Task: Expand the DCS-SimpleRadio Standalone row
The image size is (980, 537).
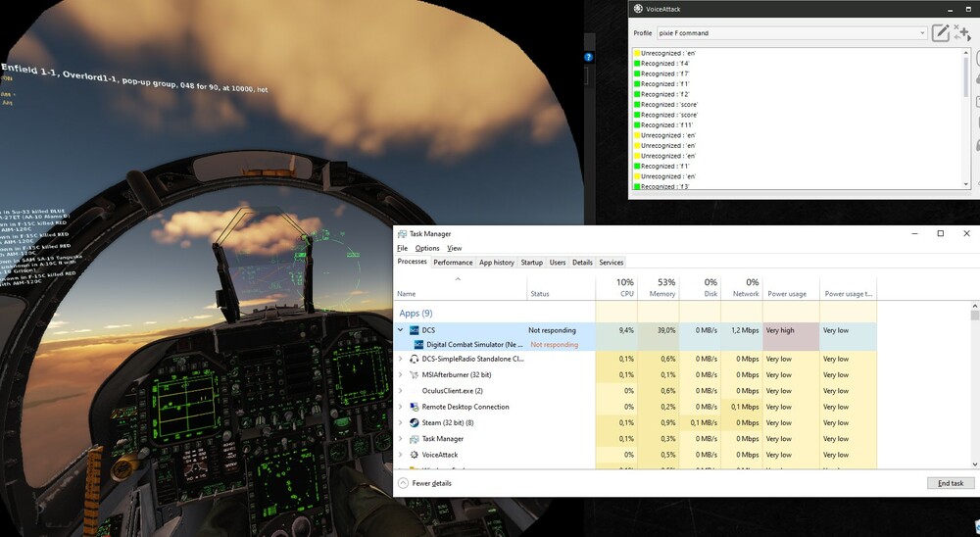Action: click(x=401, y=359)
